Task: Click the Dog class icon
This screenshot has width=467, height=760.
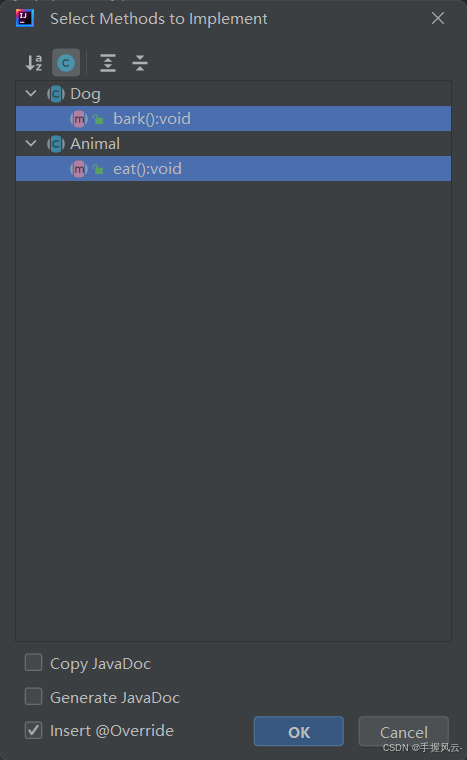Action: pyautogui.click(x=56, y=94)
